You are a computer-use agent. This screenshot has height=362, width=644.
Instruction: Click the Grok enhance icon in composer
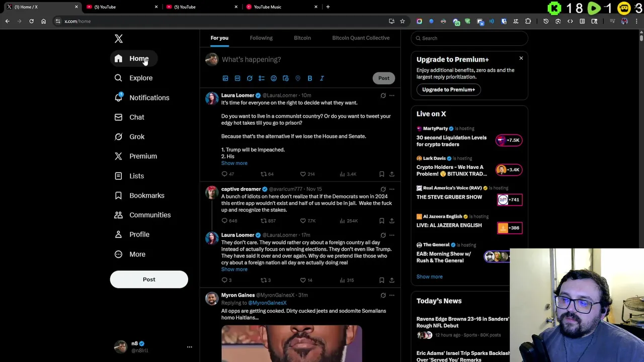click(250, 78)
